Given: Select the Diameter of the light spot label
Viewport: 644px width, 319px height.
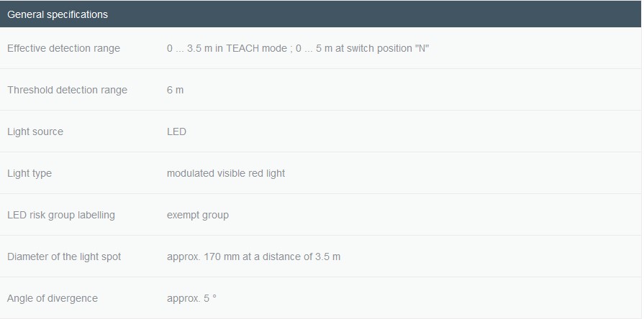Looking at the screenshot, I should click(x=64, y=257).
